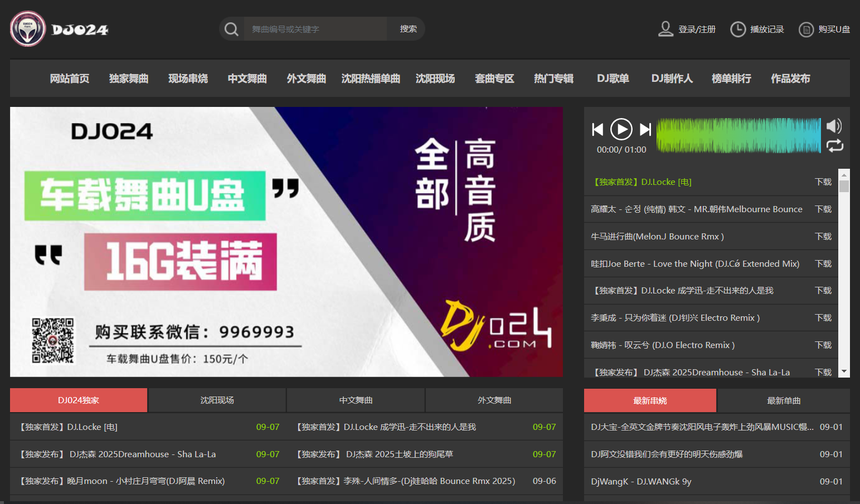
Task: Select playlist track 李秉成 - 只为你着迷
Action: coord(675,318)
